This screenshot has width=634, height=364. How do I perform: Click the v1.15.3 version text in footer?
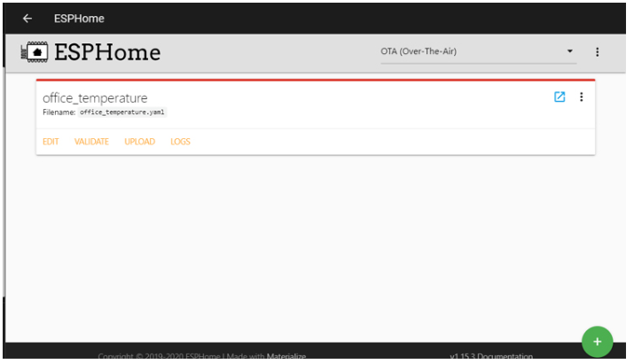(x=461, y=357)
